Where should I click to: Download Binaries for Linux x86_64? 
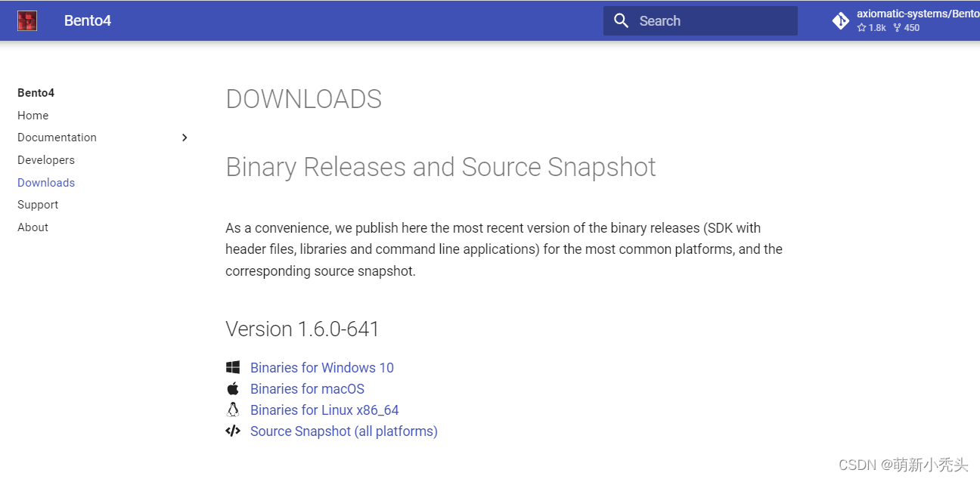pyautogui.click(x=324, y=410)
